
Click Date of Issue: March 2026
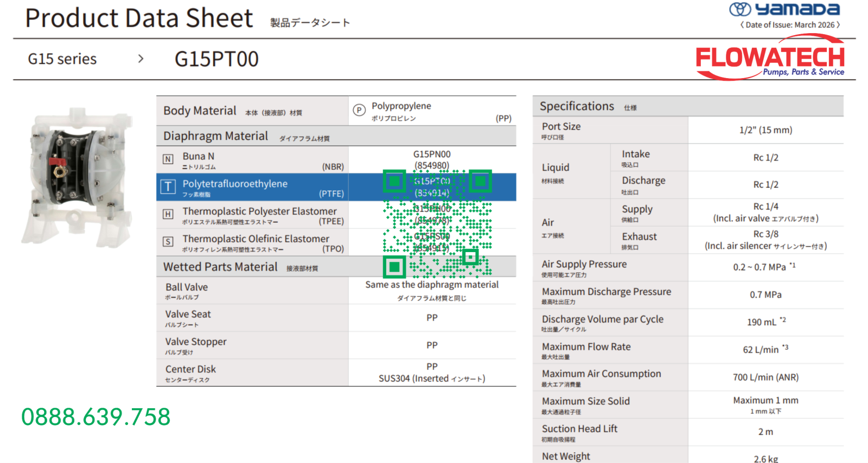pyautogui.click(x=790, y=25)
